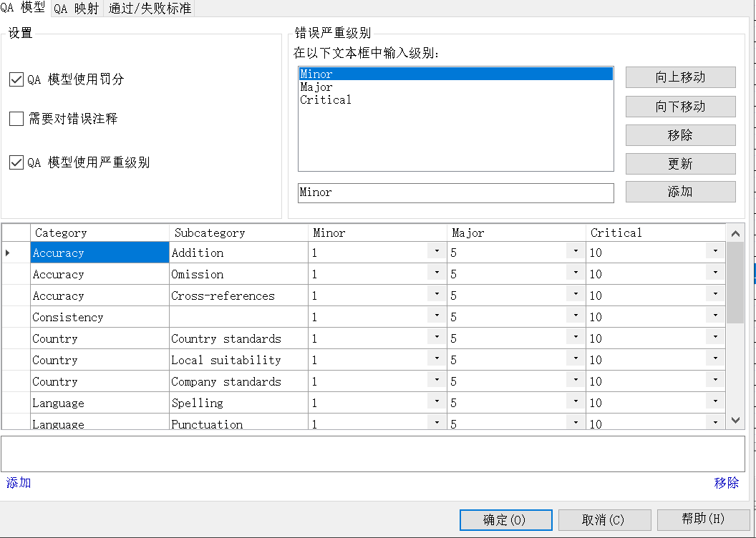
Task: Open Major dropdown for Cross-references row
Action: (576, 294)
